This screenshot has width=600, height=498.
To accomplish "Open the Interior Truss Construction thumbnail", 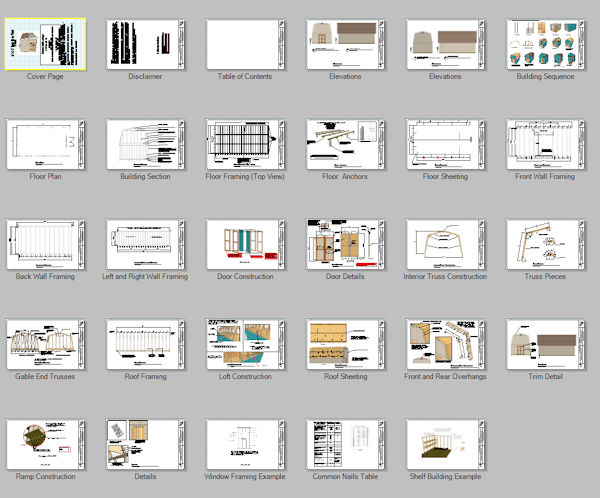I will click(445, 244).
